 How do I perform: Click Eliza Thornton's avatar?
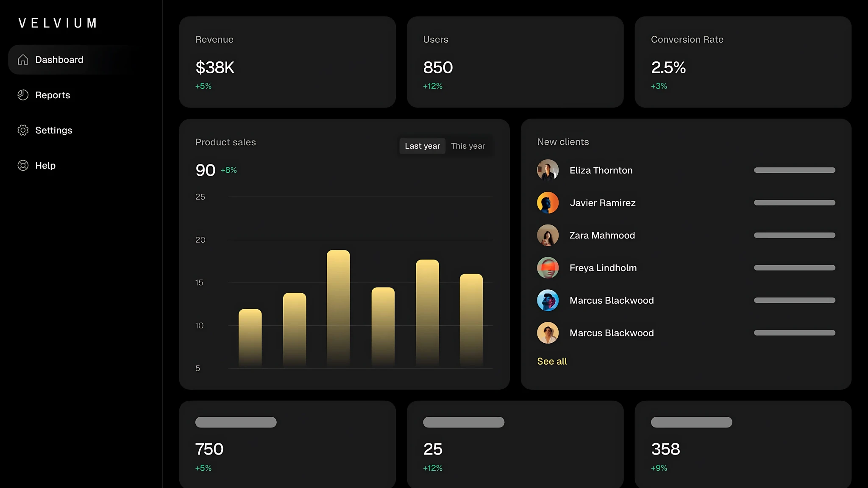tap(548, 170)
